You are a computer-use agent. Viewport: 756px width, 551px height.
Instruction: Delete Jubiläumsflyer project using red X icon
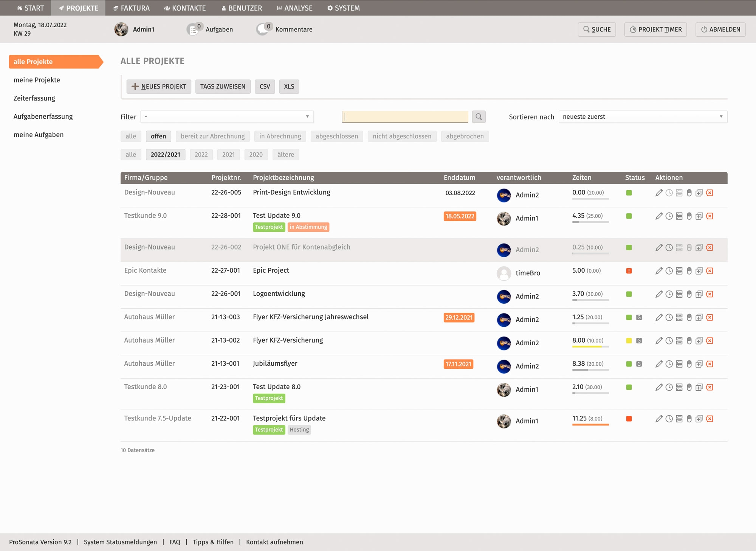710,364
